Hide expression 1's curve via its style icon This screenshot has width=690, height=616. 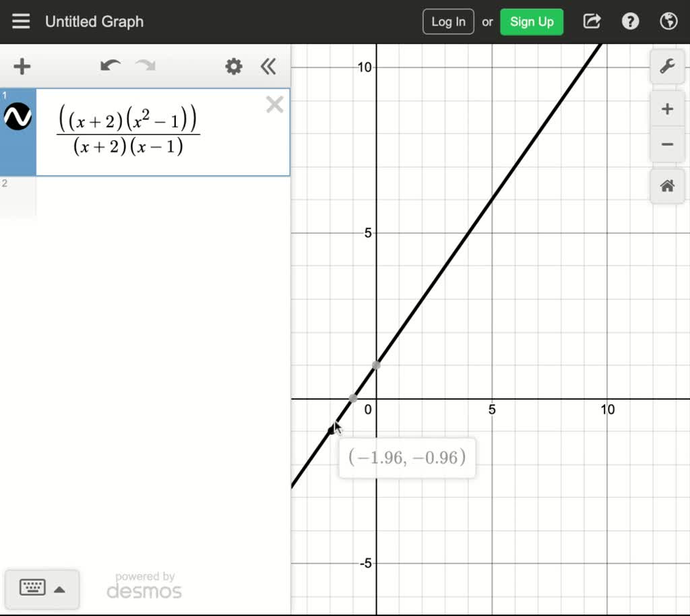[18, 117]
